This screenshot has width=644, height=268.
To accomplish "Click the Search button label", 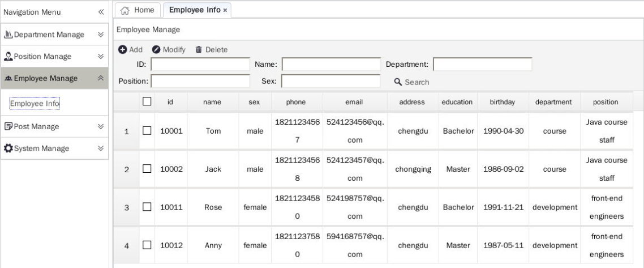I will (x=417, y=82).
